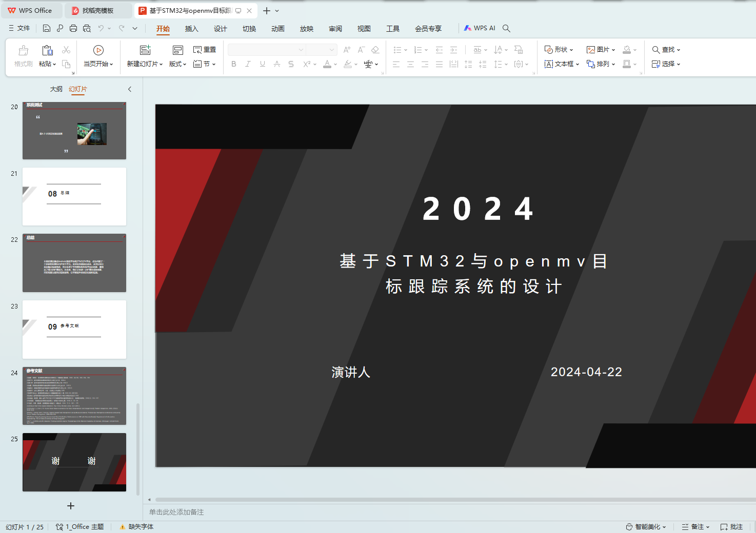This screenshot has height=533, width=756.
Task: Click the add slide plus below thumbnails
Action: coord(71,506)
